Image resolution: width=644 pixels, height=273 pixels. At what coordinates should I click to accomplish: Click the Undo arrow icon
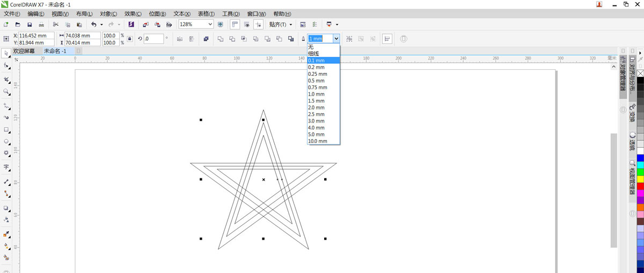point(93,25)
